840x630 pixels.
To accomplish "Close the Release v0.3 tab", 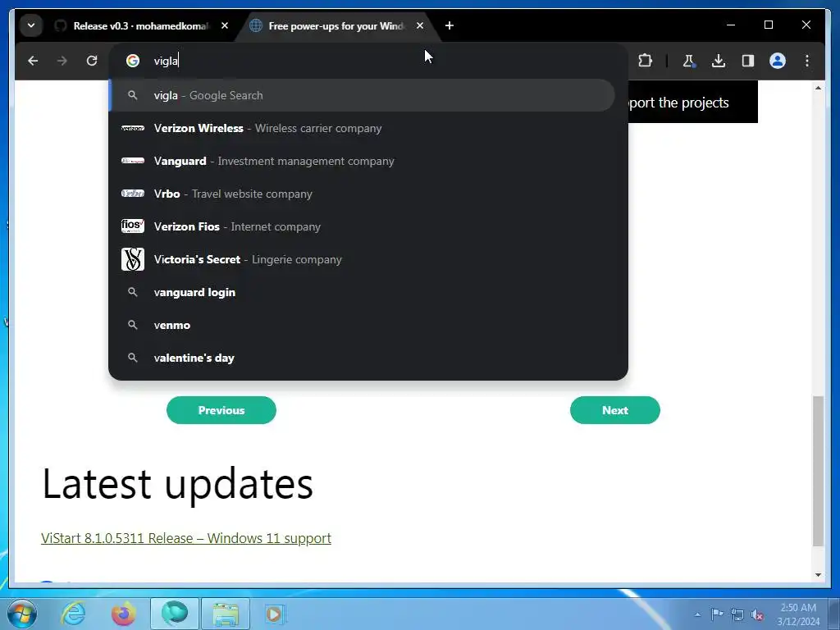I will click(x=225, y=25).
